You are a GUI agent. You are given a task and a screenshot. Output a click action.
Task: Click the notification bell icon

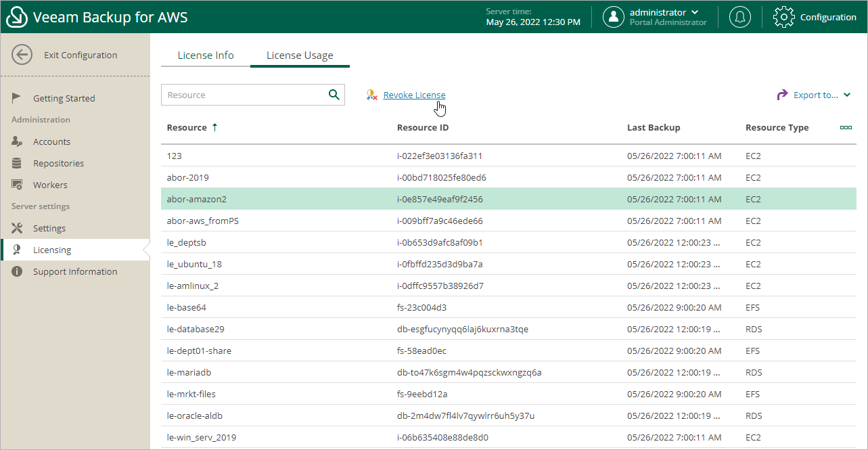[740, 17]
